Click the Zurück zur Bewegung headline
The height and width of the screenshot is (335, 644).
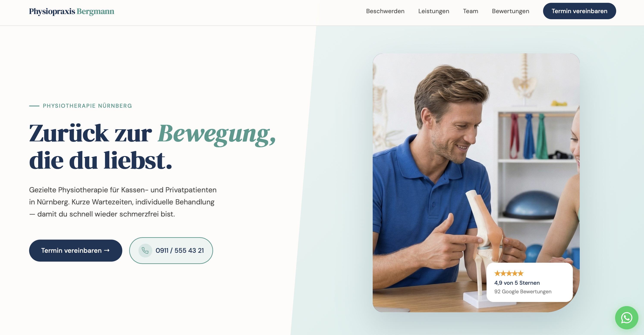(x=152, y=147)
